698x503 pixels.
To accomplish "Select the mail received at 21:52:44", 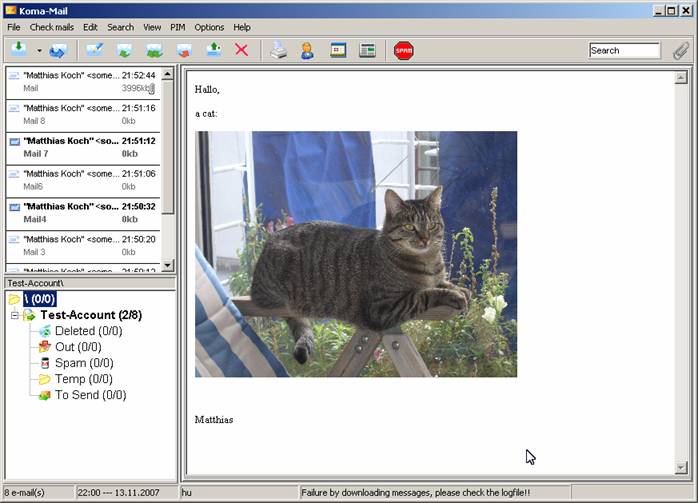I will [x=83, y=83].
